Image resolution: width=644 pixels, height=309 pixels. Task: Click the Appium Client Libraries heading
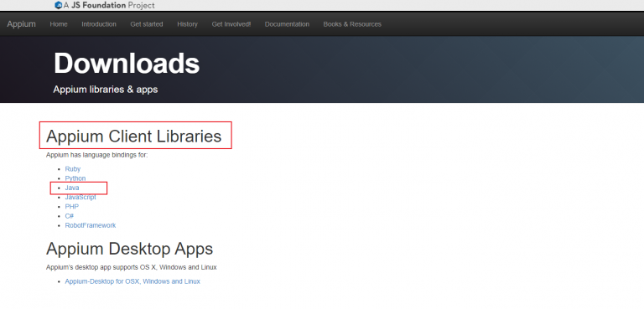pos(134,136)
